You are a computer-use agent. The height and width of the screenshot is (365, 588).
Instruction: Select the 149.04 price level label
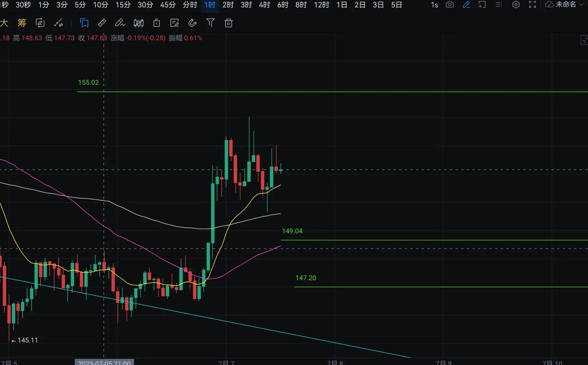[x=292, y=231]
